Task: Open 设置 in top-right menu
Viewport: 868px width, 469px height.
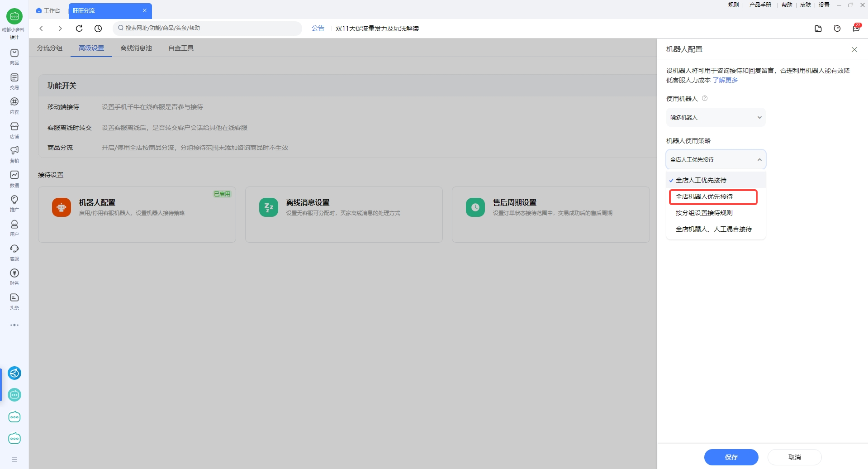Action: [x=824, y=5]
